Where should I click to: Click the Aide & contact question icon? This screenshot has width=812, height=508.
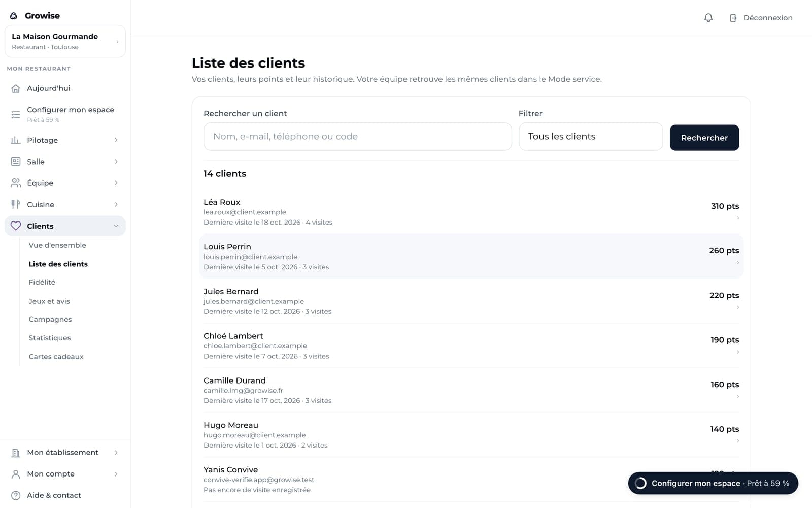16,495
